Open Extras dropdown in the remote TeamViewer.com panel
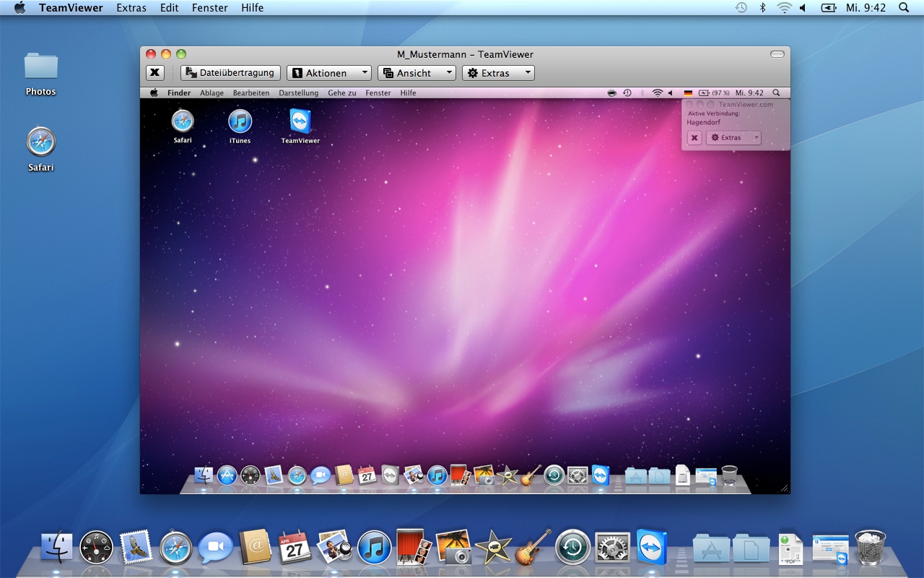The image size is (924, 578). [733, 137]
